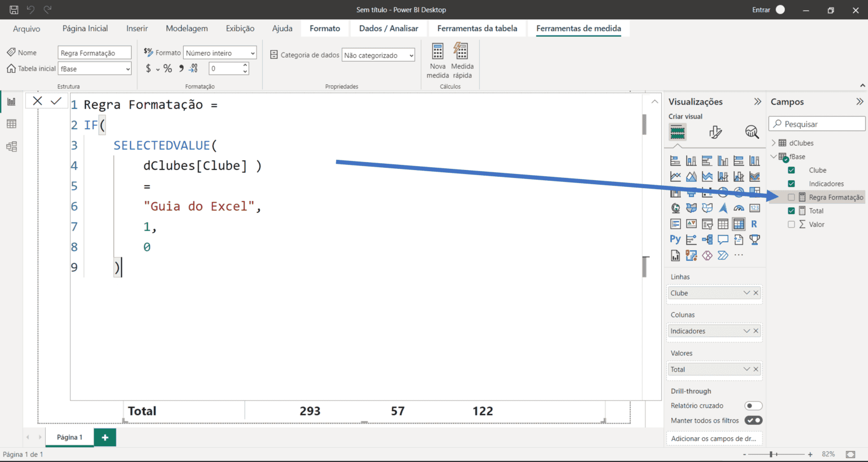
Task: Check the Regra Formatação field checkbox
Action: click(x=791, y=197)
